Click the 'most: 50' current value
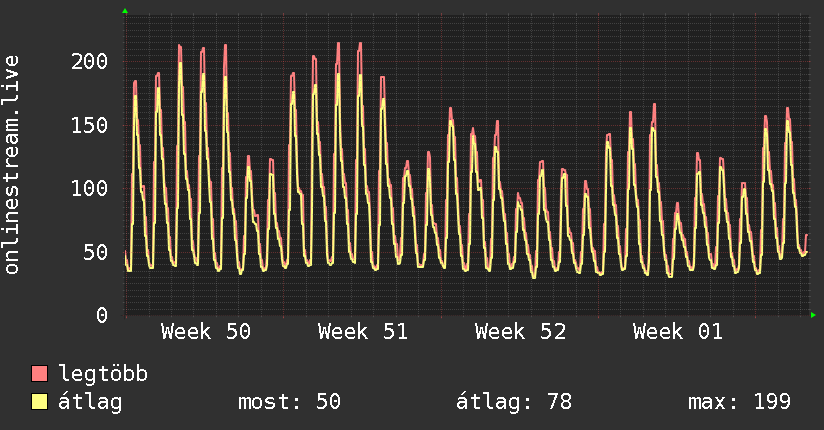Viewport: 824px width, 430px height. [290, 402]
